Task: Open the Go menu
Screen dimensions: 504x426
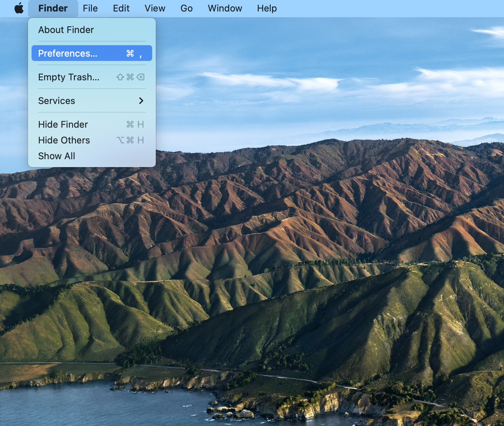Action: click(x=187, y=8)
